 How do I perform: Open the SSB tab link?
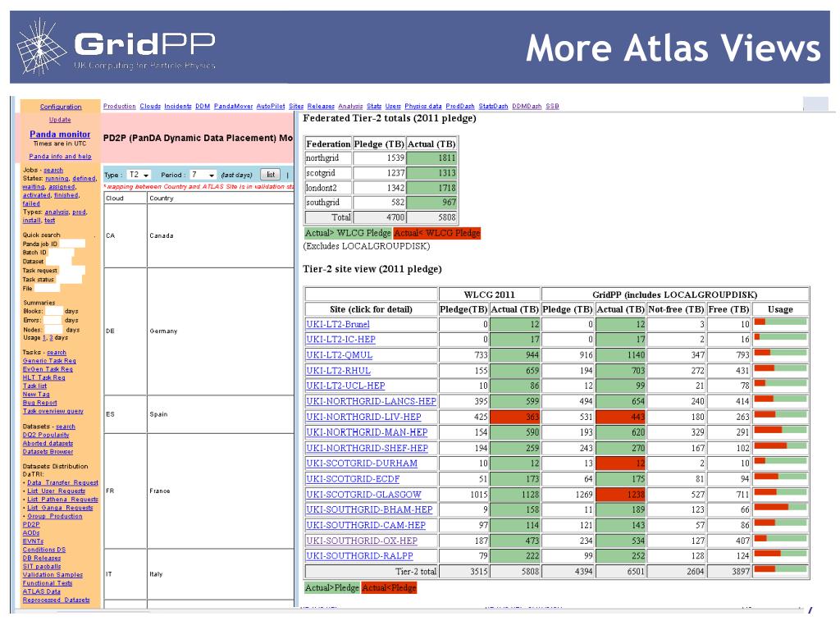(552, 106)
